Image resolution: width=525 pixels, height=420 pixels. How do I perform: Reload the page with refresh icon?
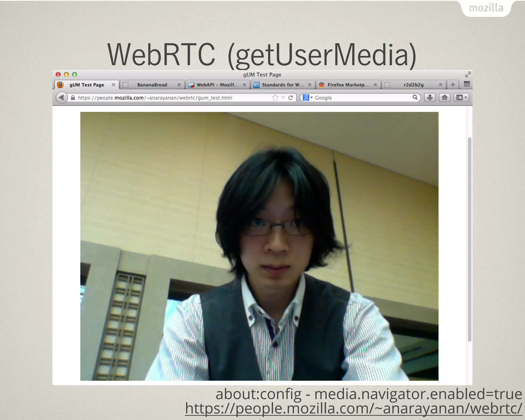click(290, 98)
